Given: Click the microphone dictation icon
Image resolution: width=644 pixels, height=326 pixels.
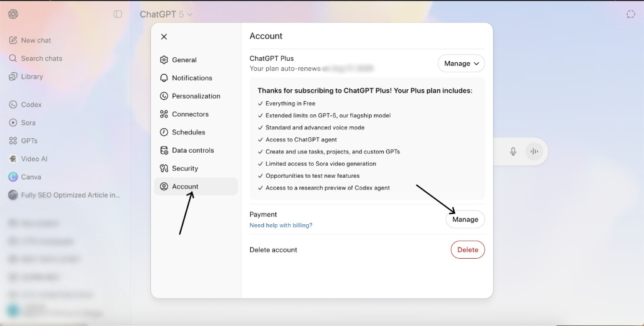Looking at the screenshot, I should point(513,151).
